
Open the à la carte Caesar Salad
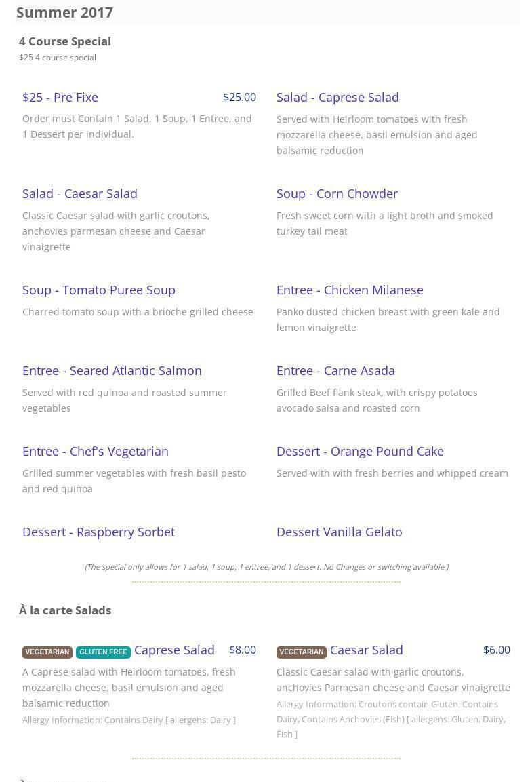[367, 650]
